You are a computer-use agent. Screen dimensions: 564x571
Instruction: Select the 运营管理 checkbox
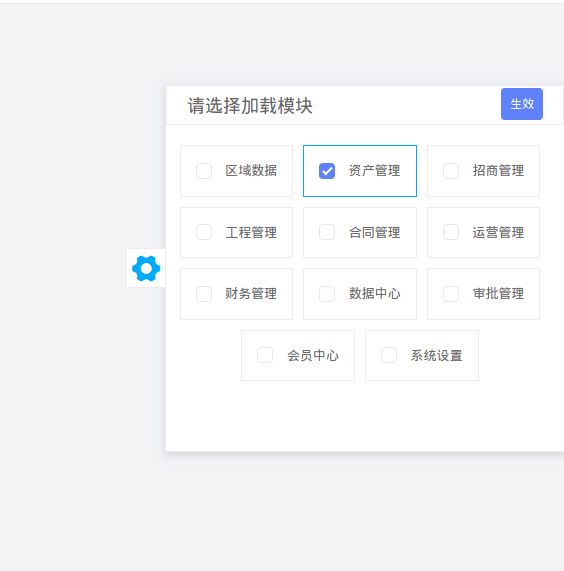pyautogui.click(x=451, y=232)
